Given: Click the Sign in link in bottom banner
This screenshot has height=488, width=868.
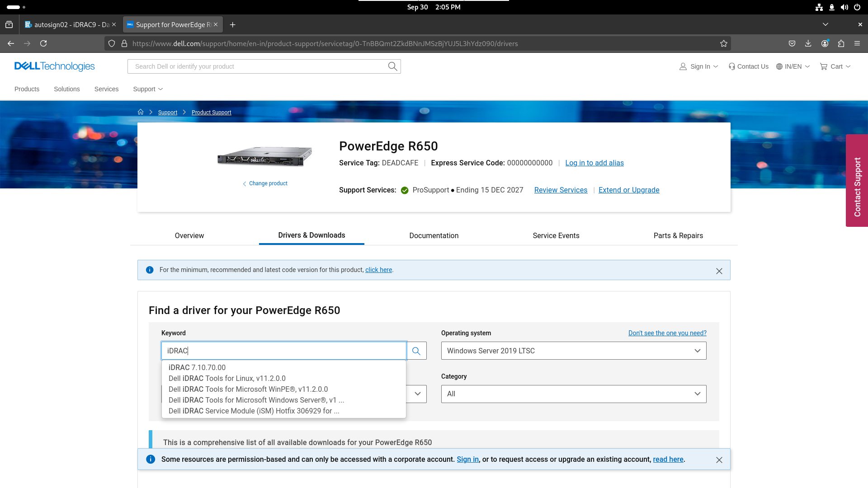Looking at the screenshot, I should (467, 459).
